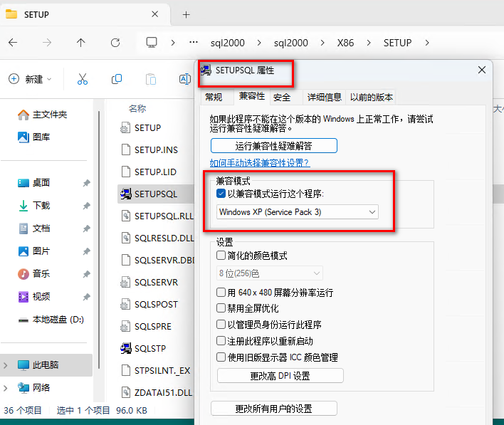The image size is (504, 425).
Task: Select the 下载 Downloads folder icon
Action: point(23,206)
